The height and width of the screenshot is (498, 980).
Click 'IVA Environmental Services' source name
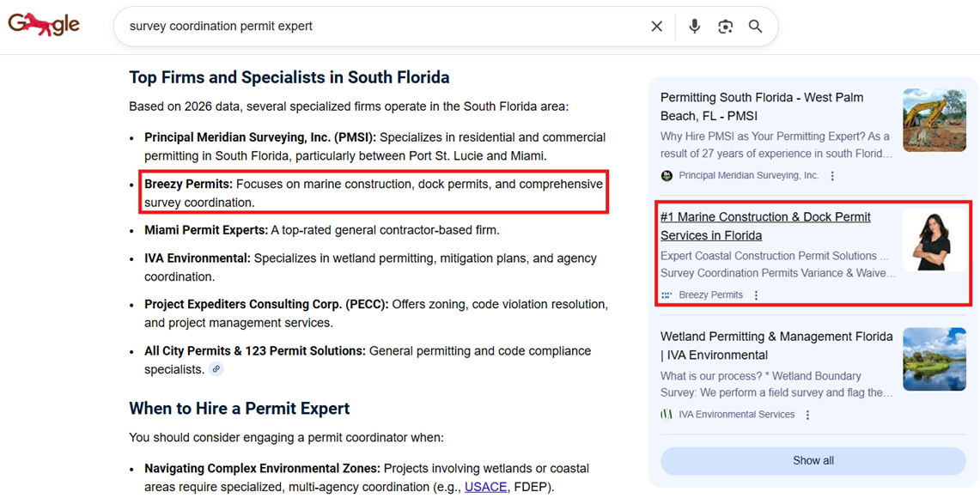click(x=737, y=414)
